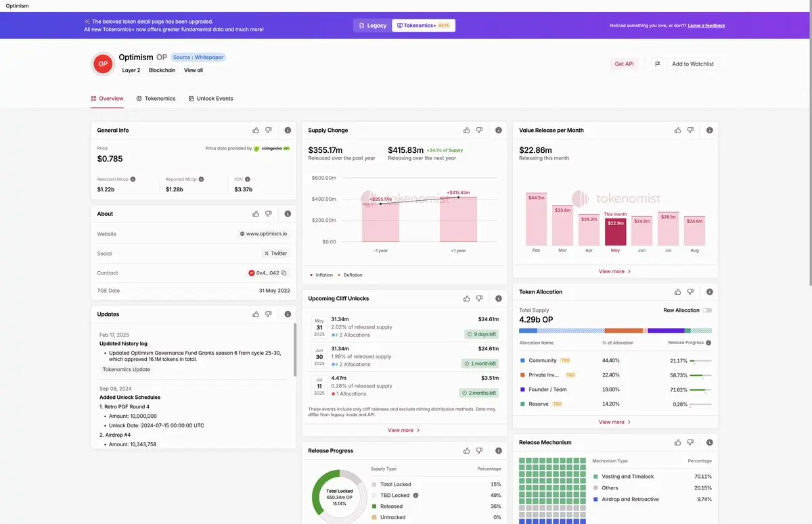Click the flag report icon
The image size is (812, 524).
click(x=657, y=64)
